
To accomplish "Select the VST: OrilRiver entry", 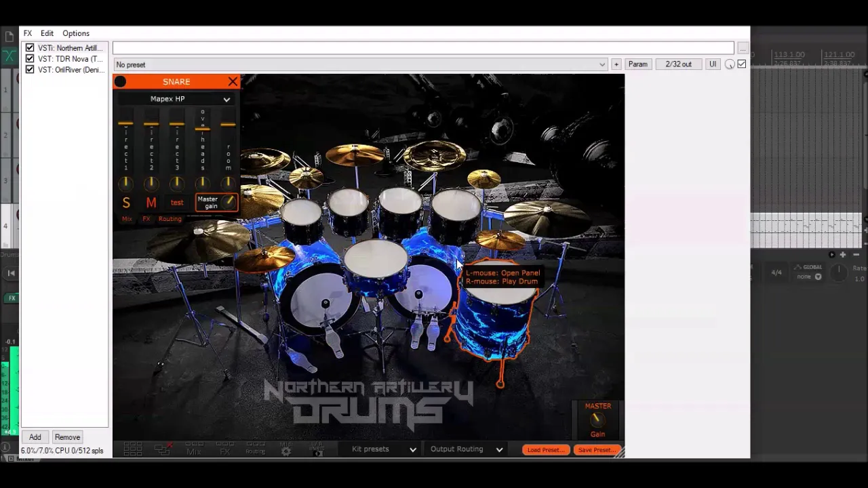I will (x=70, y=70).
